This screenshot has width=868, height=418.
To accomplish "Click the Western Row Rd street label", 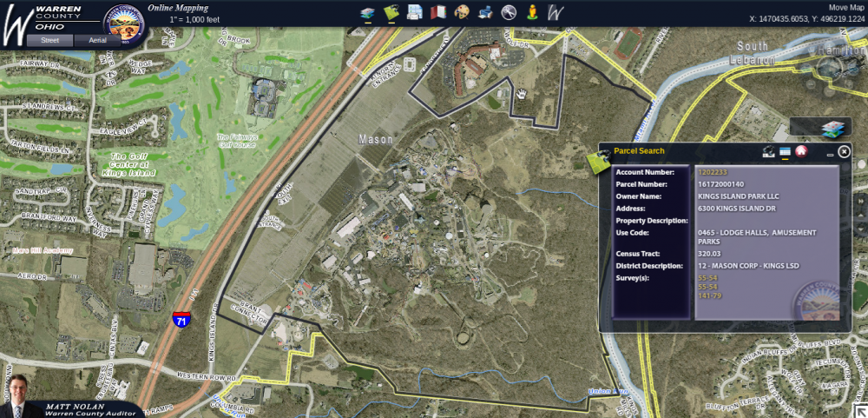I will click(206, 376).
